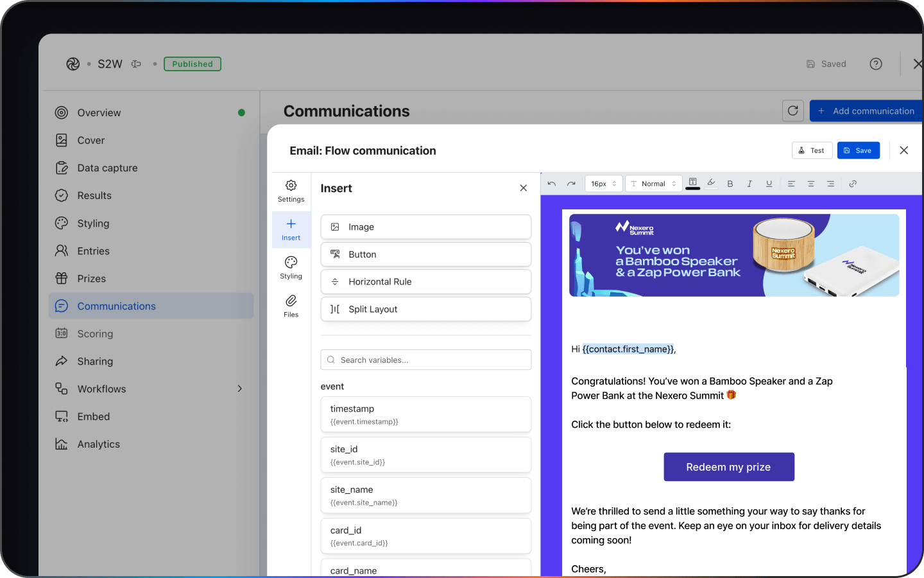Screen dimensions: 924x578
Task: Pick the highlight color tool
Action: pyautogui.click(x=711, y=183)
